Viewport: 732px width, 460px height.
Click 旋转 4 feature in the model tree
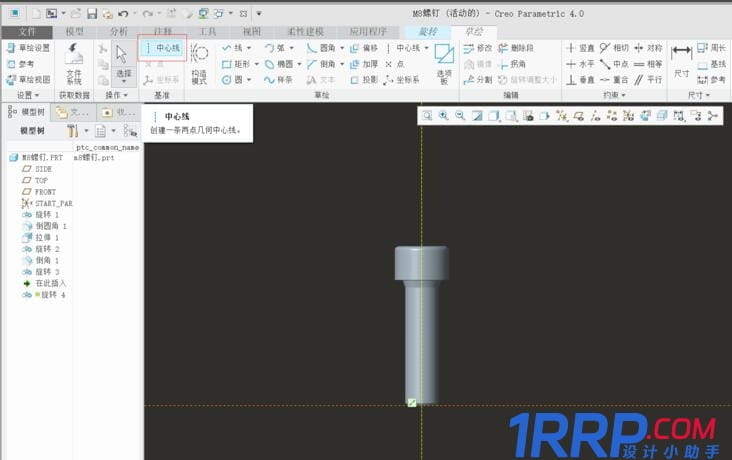(x=50, y=296)
